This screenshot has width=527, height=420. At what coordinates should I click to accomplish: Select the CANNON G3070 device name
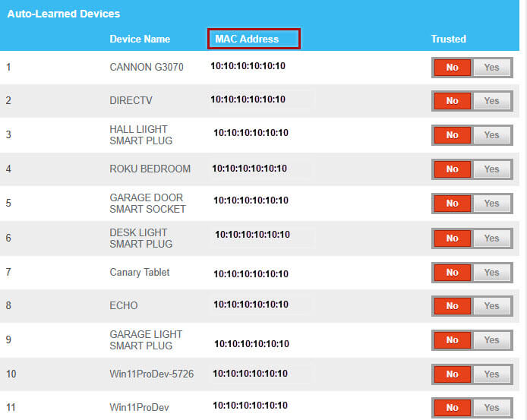click(x=147, y=68)
